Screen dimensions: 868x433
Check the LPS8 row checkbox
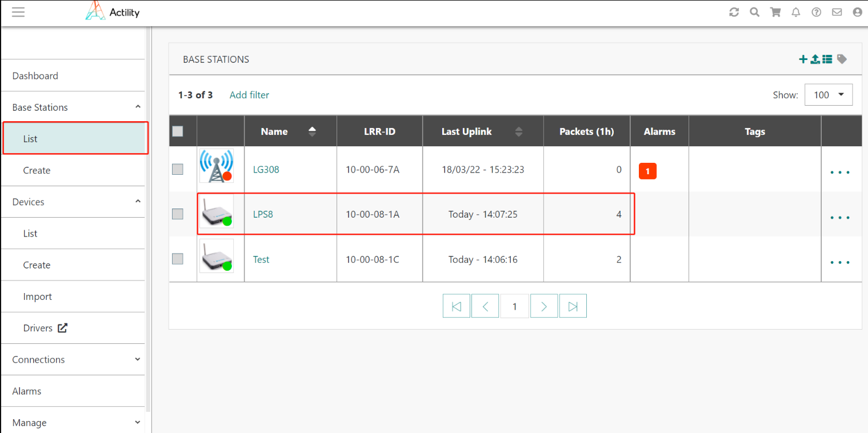click(178, 214)
